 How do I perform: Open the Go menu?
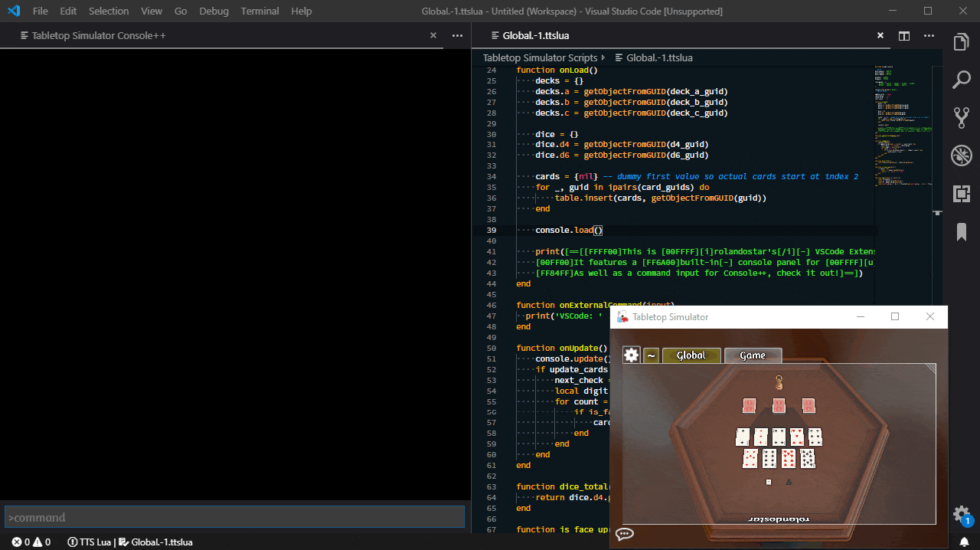pos(181,11)
